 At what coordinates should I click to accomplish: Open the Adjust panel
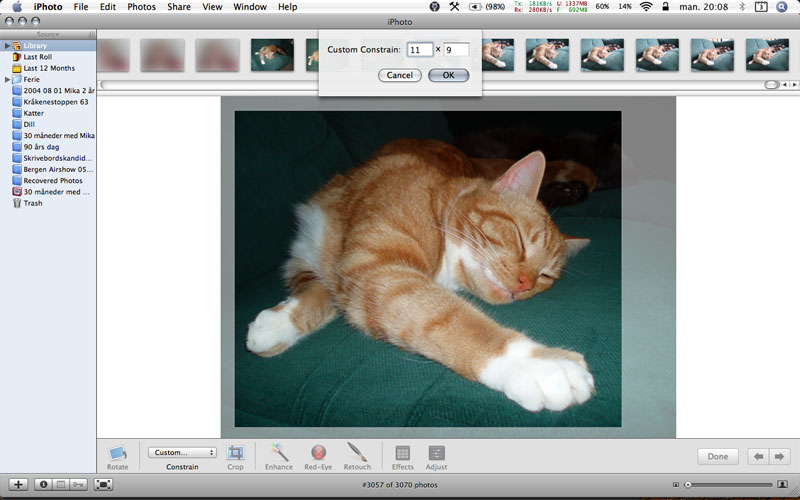pos(436,453)
